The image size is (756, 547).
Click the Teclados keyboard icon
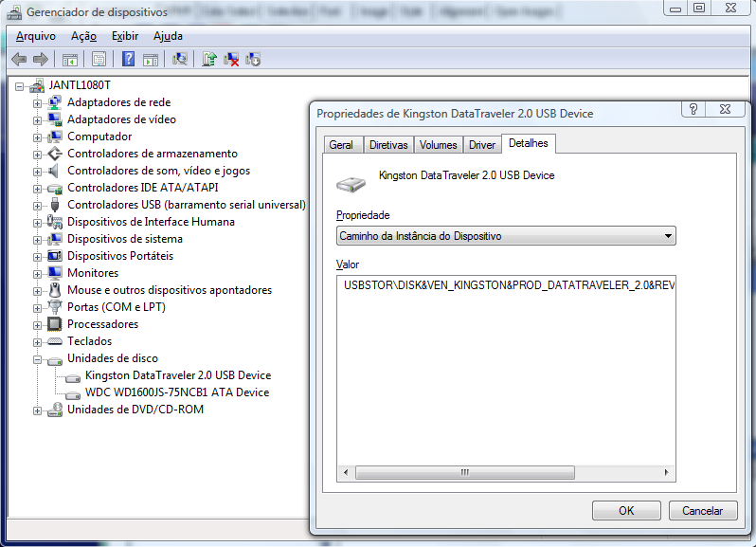tap(55, 341)
